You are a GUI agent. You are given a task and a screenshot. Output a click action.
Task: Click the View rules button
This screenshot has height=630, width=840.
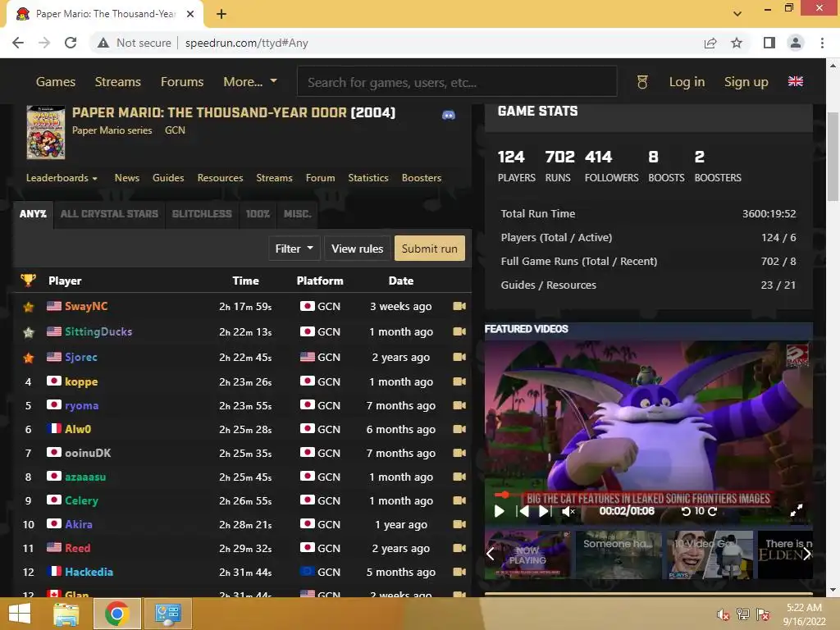358,249
